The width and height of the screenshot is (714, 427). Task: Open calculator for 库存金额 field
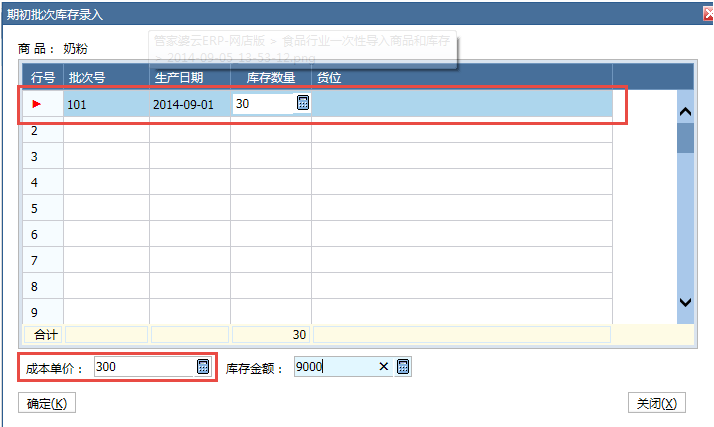click(x=403, y=367)
